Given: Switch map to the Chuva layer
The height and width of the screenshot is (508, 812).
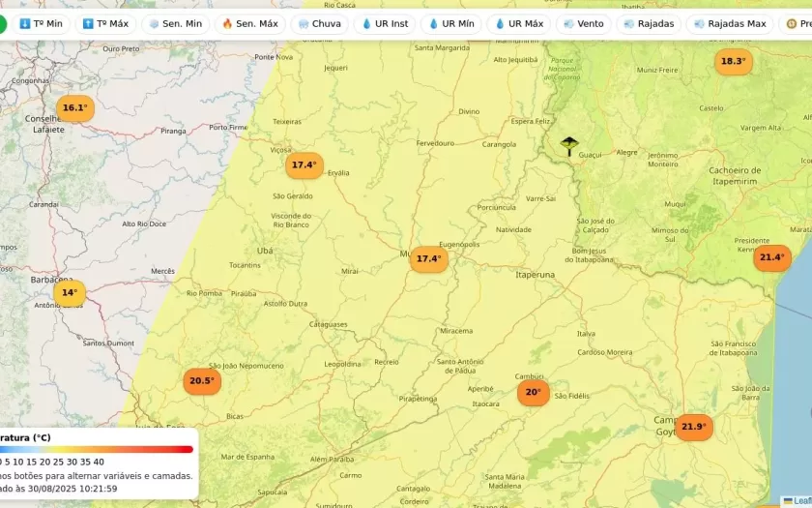Looking at the screenshot, I should click(x=319, y=23).
